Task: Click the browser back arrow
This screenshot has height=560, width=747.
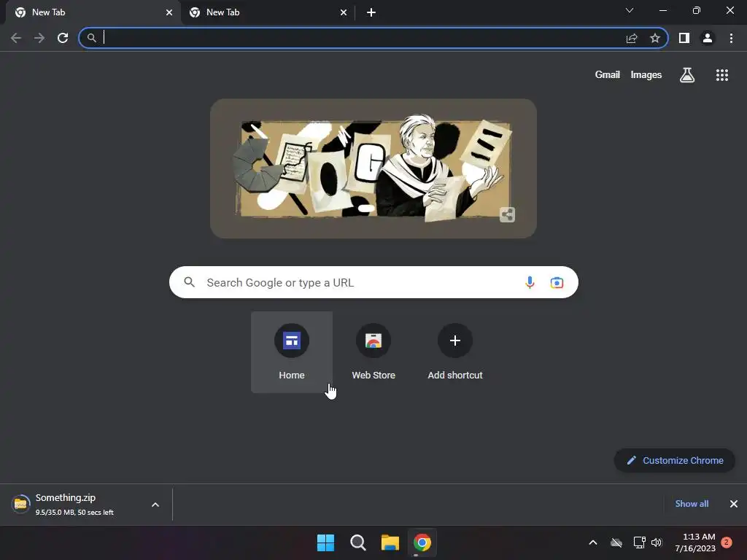Action: 16,38
